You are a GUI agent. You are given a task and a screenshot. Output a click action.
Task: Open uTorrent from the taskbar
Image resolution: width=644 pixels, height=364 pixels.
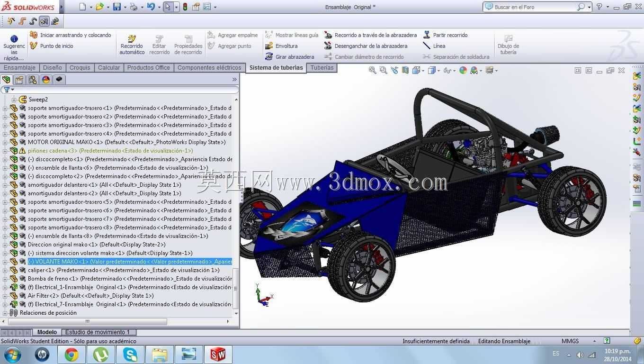point(101,355)
